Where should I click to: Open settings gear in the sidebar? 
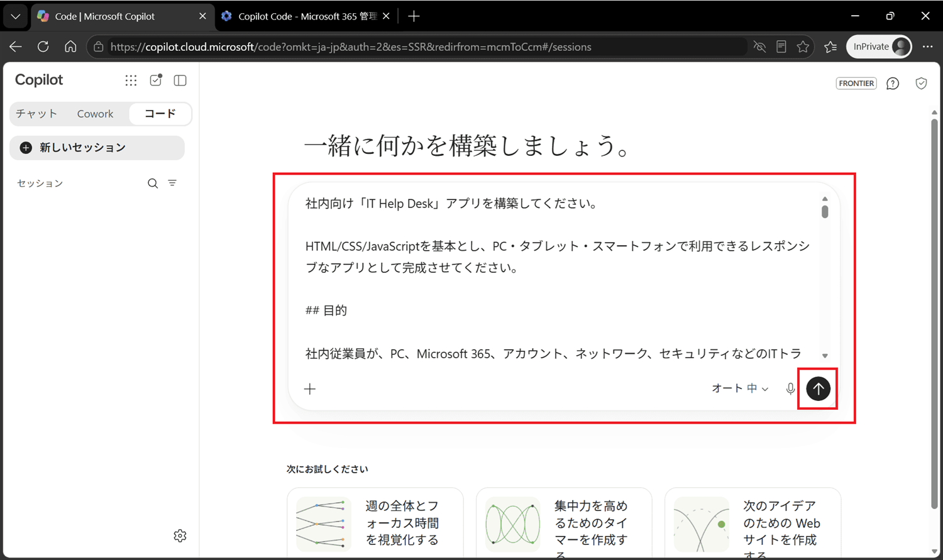click(180, 535)
